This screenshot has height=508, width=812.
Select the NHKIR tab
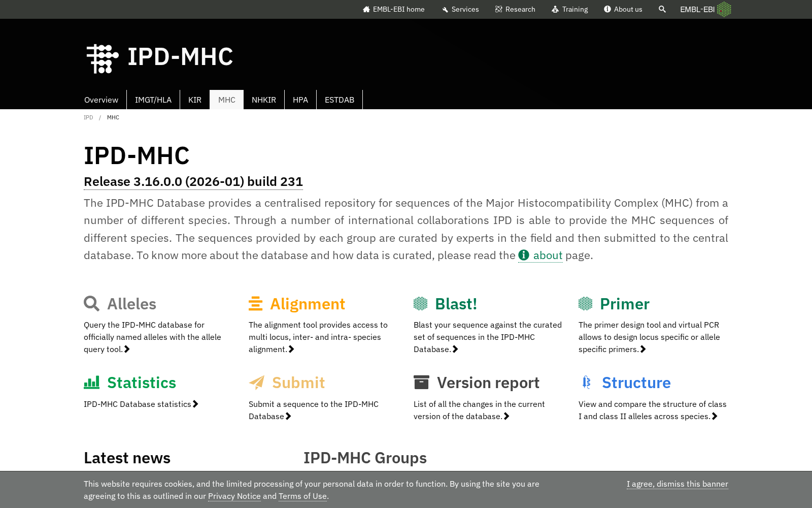(264, 100)
